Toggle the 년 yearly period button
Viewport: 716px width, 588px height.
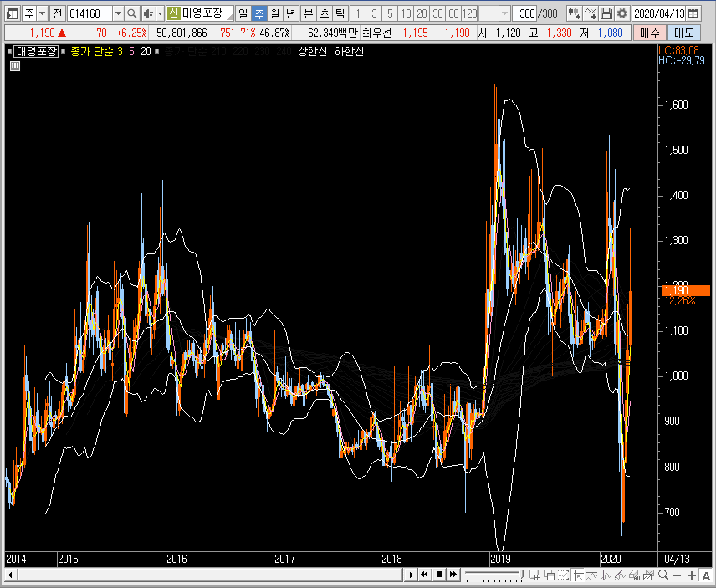click(x=290, y=13)
